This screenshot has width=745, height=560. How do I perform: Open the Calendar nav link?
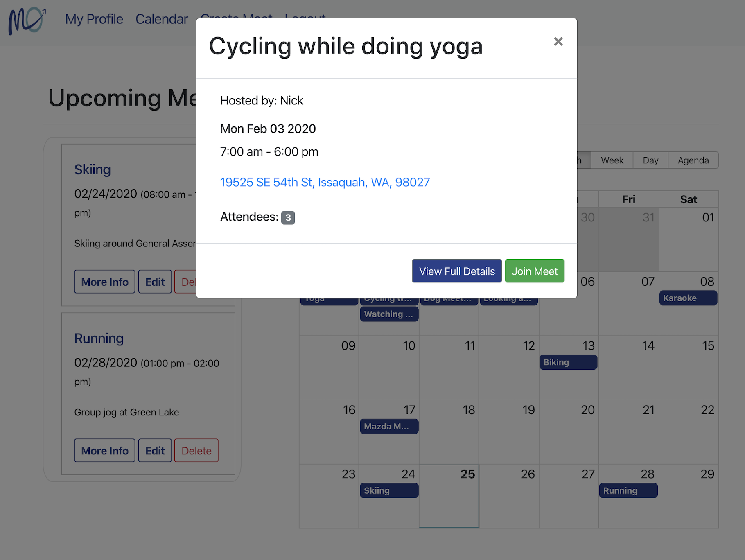[162, 19]
